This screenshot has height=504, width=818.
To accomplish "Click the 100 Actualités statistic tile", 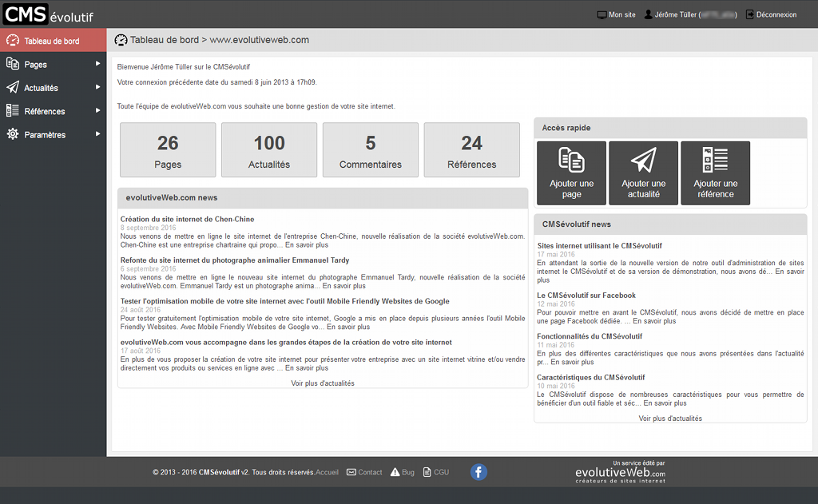I will coord(268,149).
